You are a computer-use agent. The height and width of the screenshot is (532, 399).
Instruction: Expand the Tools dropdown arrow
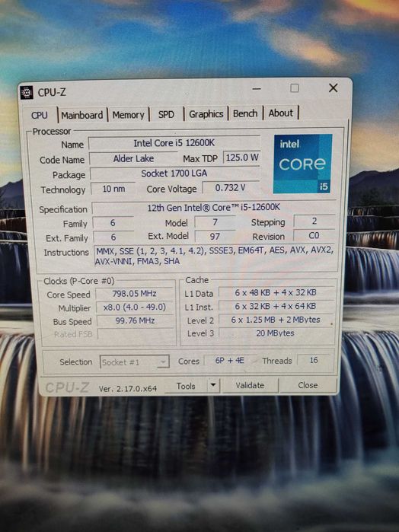(x=213, y=385)
